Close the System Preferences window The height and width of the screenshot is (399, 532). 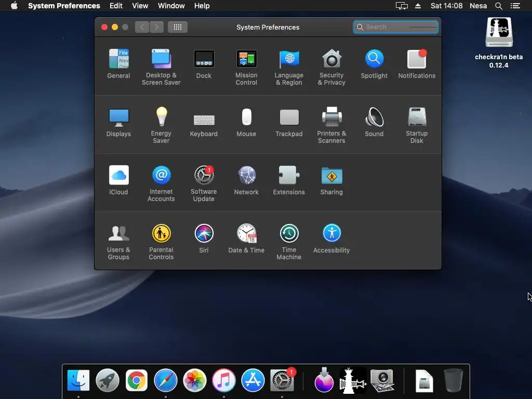(104, 27)
